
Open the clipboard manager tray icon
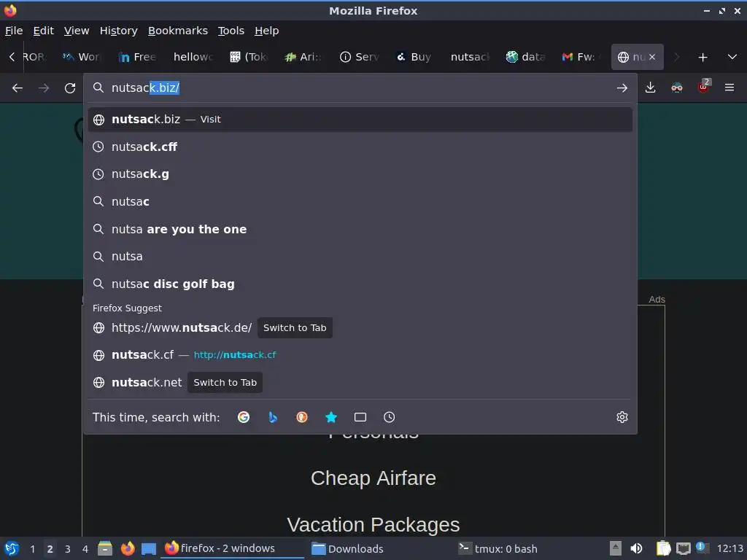pos(663,548)
